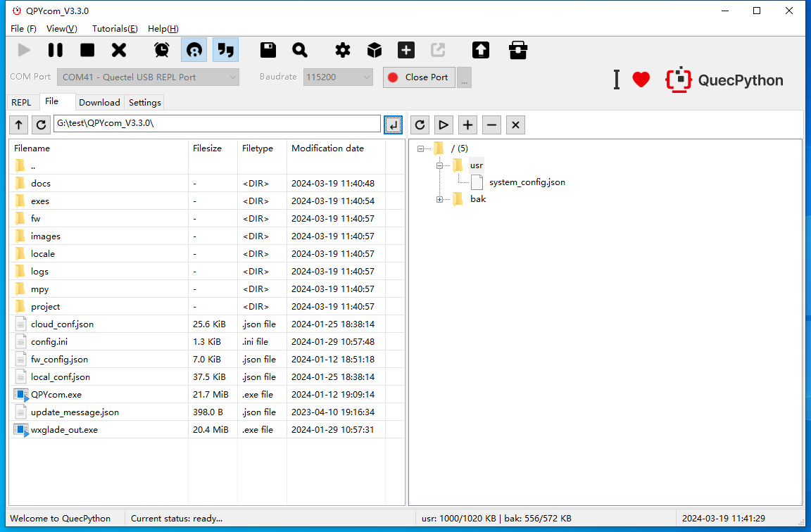Screen dimensions: 811x532
Task: Toggle the highlighted headset face toolbar icon
Action: [x=194, y=50]
